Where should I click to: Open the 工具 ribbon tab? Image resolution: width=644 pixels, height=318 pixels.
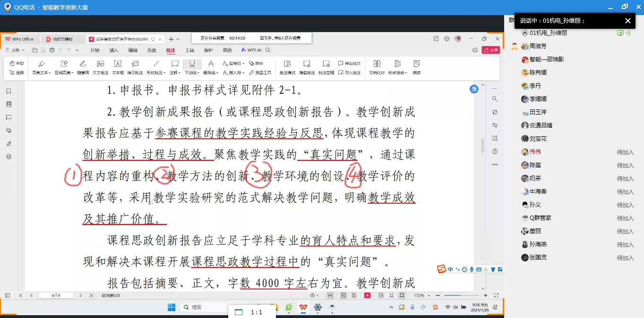tap(189, 50)
